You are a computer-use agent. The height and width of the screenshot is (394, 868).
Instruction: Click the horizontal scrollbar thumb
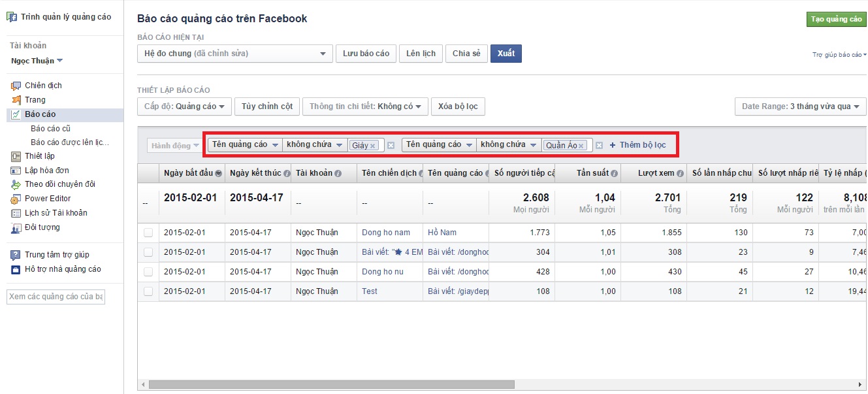pos(332,385)
